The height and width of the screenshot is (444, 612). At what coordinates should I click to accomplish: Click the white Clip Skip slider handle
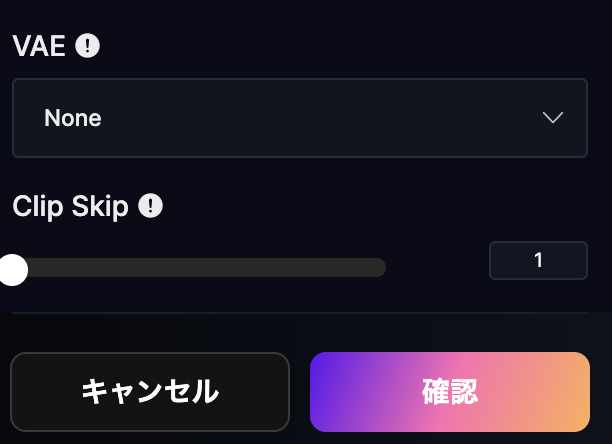pyautogui.click(x=12, y=268)
